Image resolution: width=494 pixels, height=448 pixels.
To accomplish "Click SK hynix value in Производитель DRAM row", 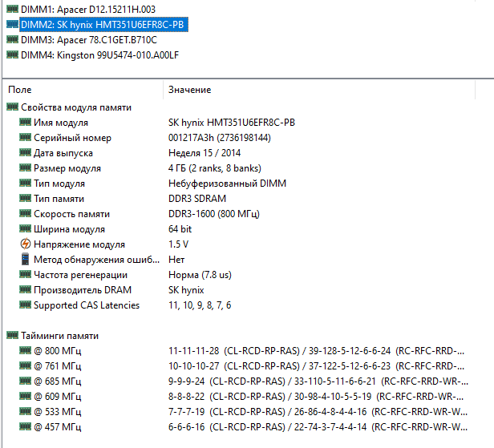I will (x=186, y=290).
